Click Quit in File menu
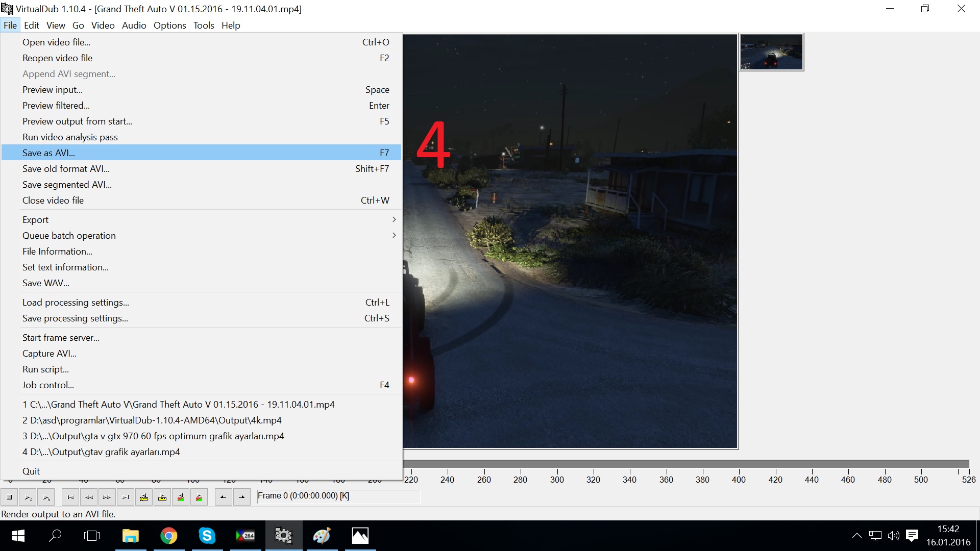The height and width of the screenshot is (551, 980). 31,471
